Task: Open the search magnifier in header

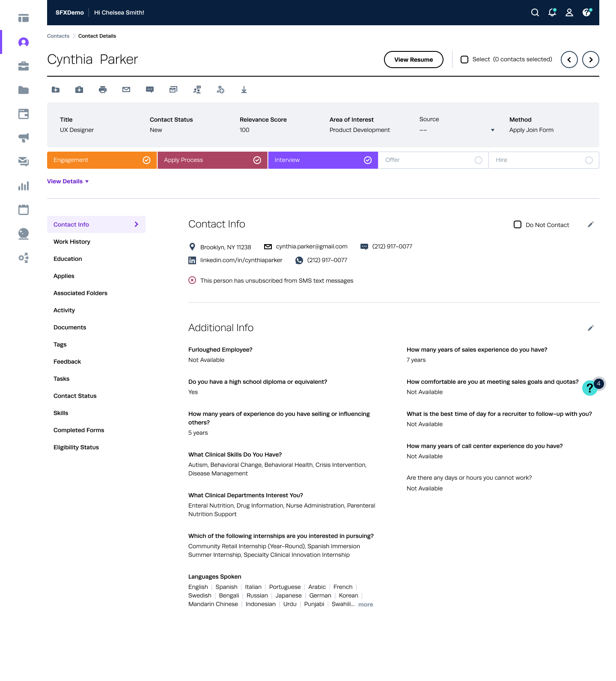Action: [535, 12]
